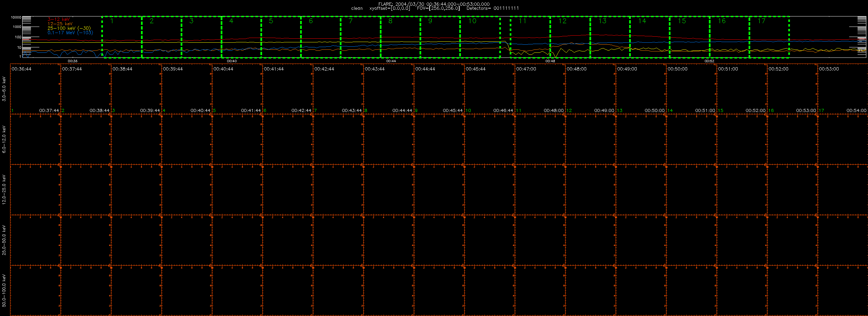Select large green interval number 9 in light curve
Image resolution: width=868 pixels, height=316 pixels.
pos(430,21)
